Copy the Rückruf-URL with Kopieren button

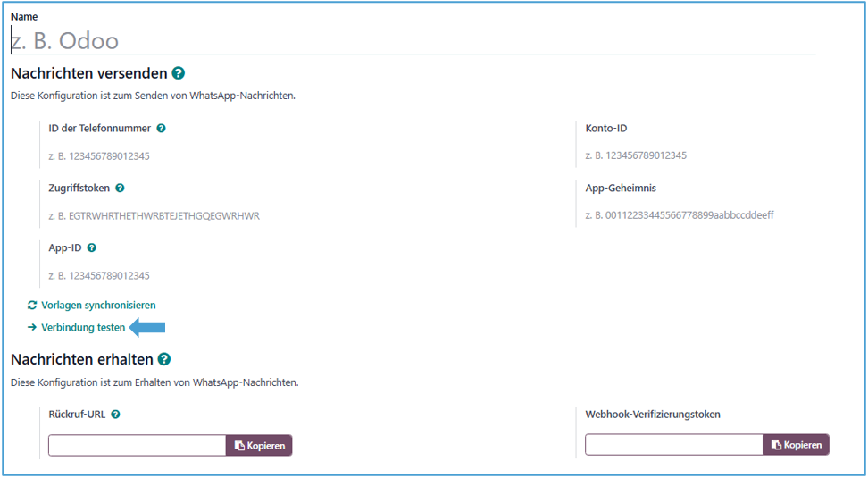[x=259, y=445]
